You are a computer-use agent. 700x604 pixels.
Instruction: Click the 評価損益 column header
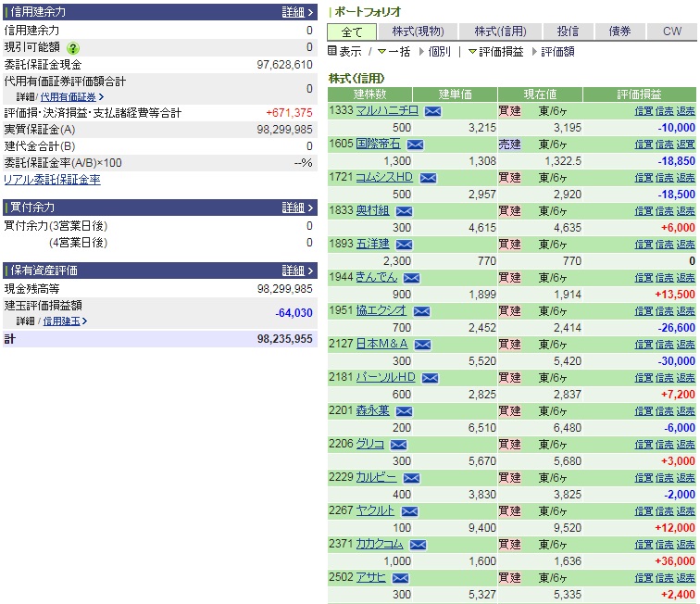[639, 94]
